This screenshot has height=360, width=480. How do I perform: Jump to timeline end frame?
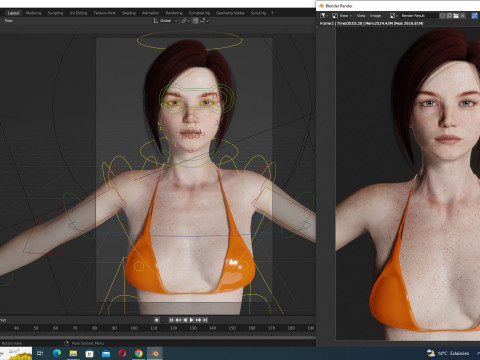205,320
